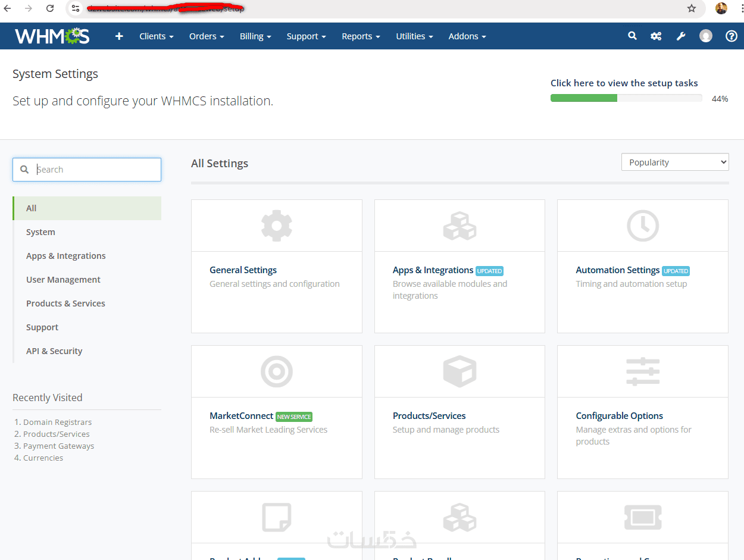The width and height of the screenshot is (744, 560).
Task: Open the search magnifier in top bar
Action: pos(632,36)
